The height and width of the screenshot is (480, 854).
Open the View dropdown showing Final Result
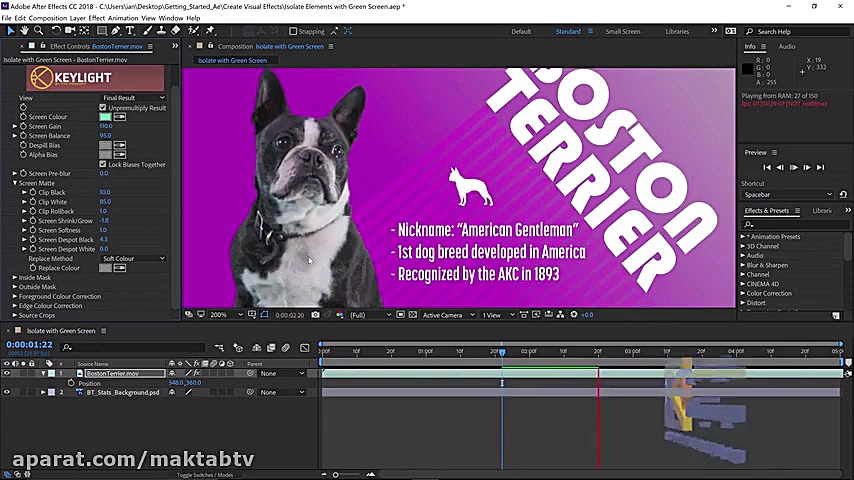coord(133,98)
